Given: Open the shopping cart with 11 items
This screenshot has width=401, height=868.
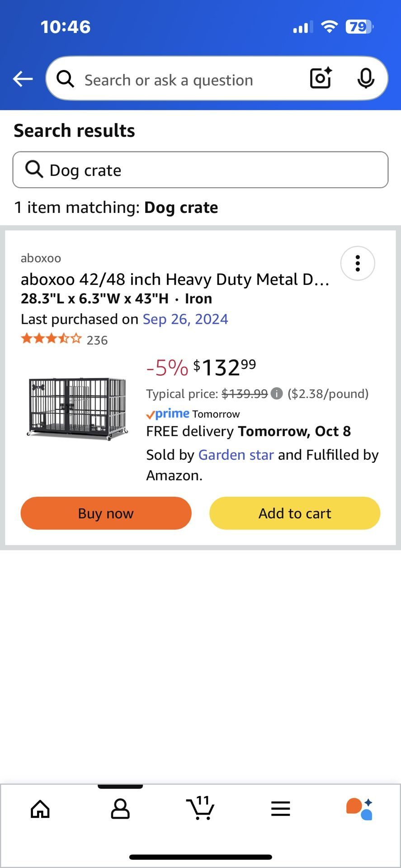Looking at the screenshot, I should tap(200, 808).
